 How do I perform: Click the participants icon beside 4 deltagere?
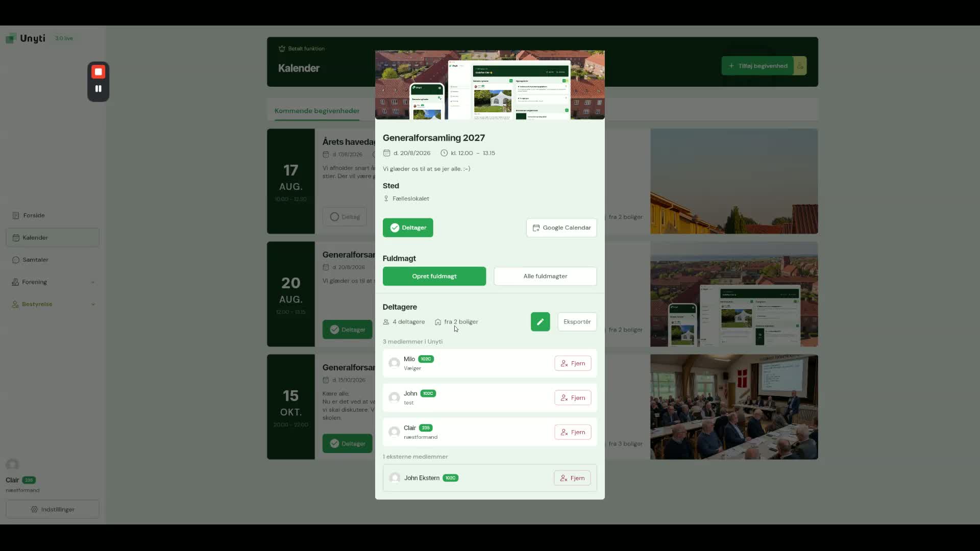tap(386, 322)
